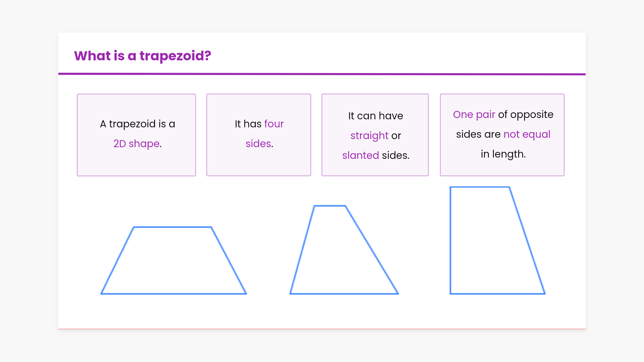Viewport: 644px width, 362px height.
Task: Click the "in length." text line
Action: [x=503, y=154]
